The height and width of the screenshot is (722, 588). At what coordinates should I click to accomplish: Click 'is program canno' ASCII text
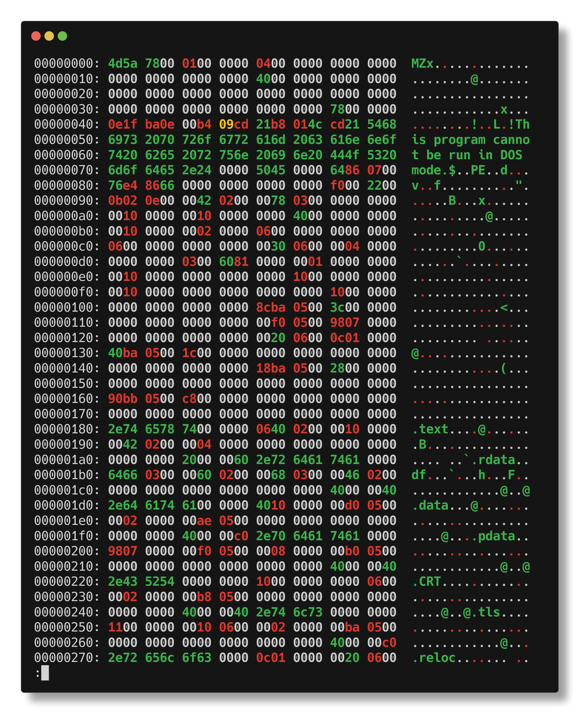click(470, 140)
